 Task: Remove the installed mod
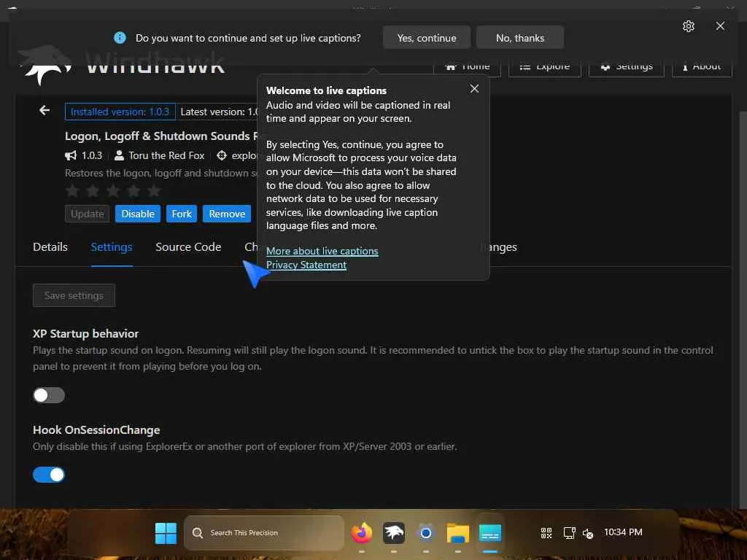tap(227, 214)
